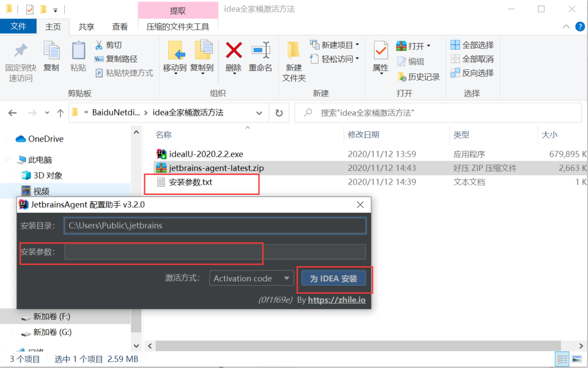Image resolution: width=588 pixels, height=368 pixels.
Task: Collapse the This PC (此电脑) tree node
Action: [8, 160]
